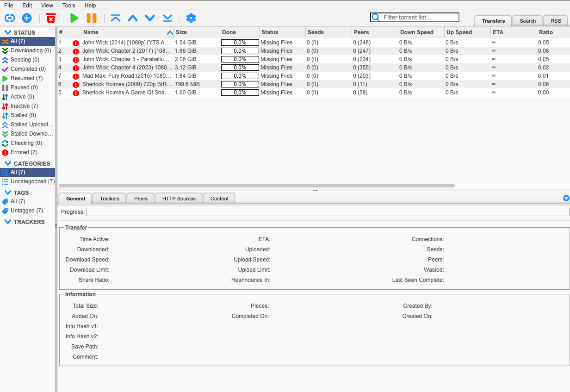Filter by Seeding (0) status

click(28, 60)
